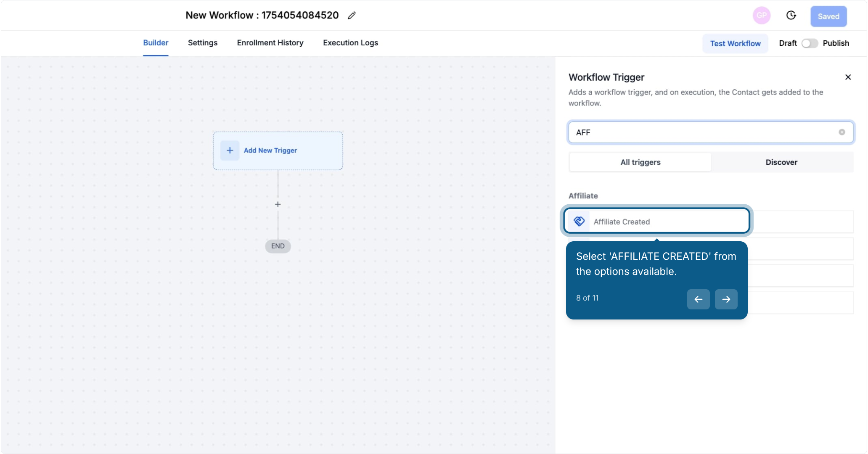This screenshot has width=868, height=454.
Task: Click the '8 of 11' step counter
Action: click(x=587, y=298)
